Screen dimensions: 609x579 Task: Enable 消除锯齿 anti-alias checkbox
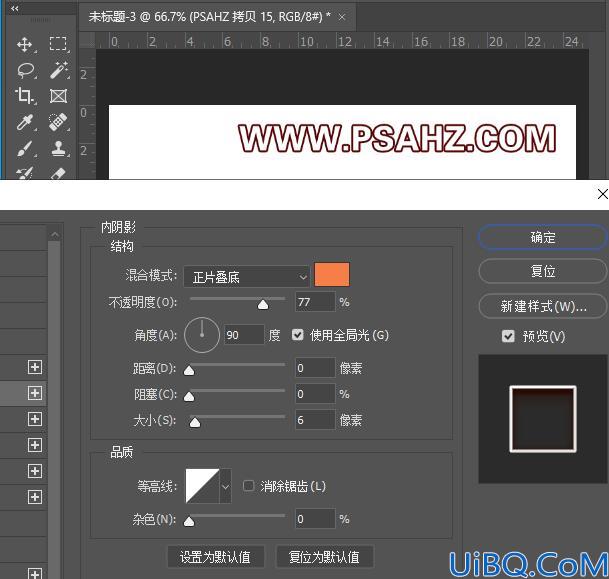(248, 486)
